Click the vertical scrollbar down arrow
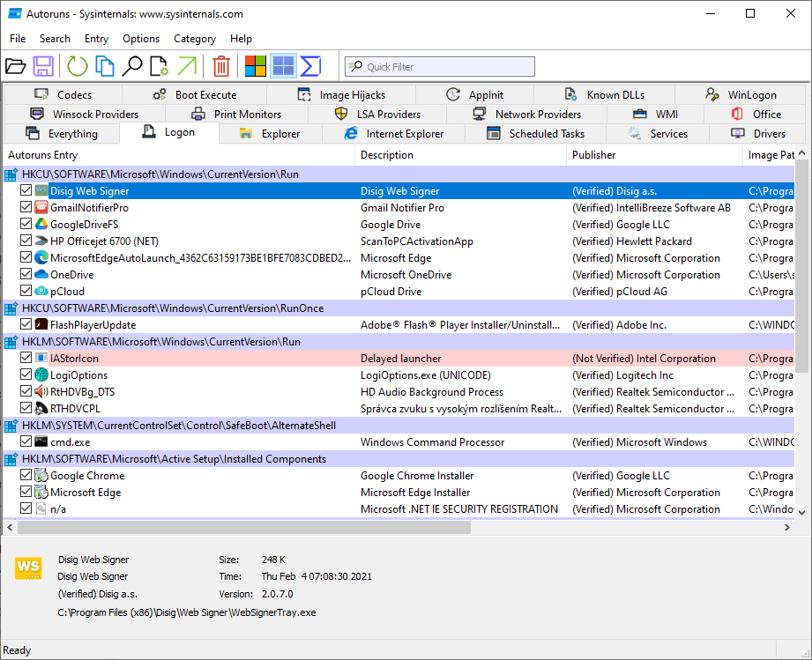 (x=801, y=513)
